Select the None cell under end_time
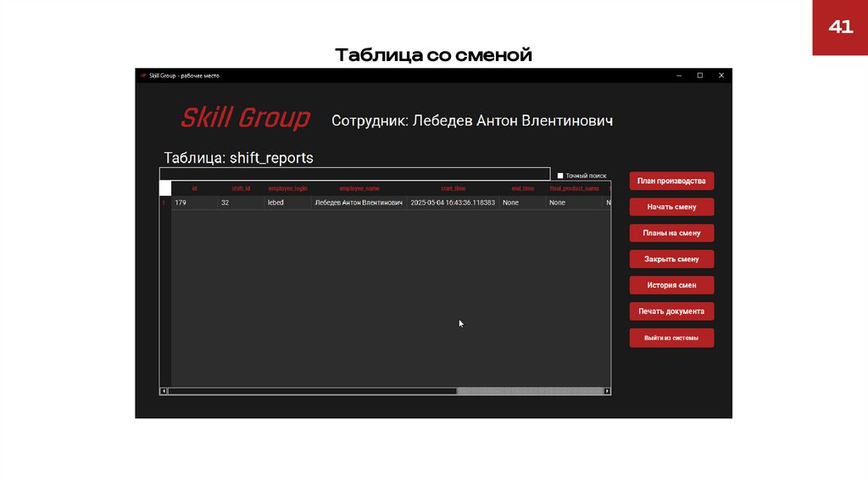 [522, 203]
